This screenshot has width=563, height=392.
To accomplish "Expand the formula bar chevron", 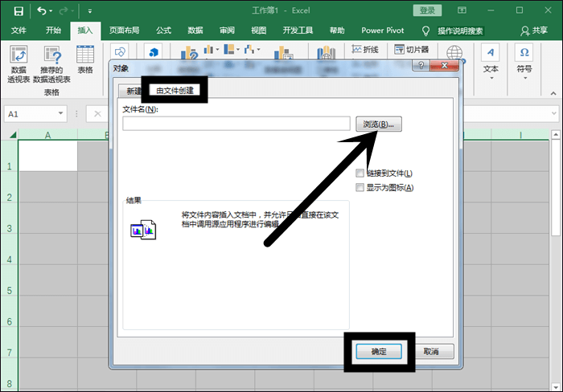I will tap(554, 114).
